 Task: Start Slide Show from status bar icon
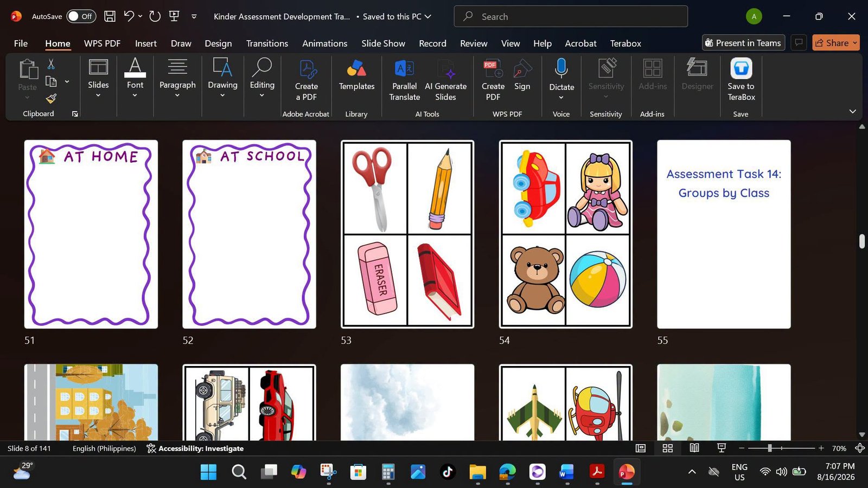tap(722, 448)
